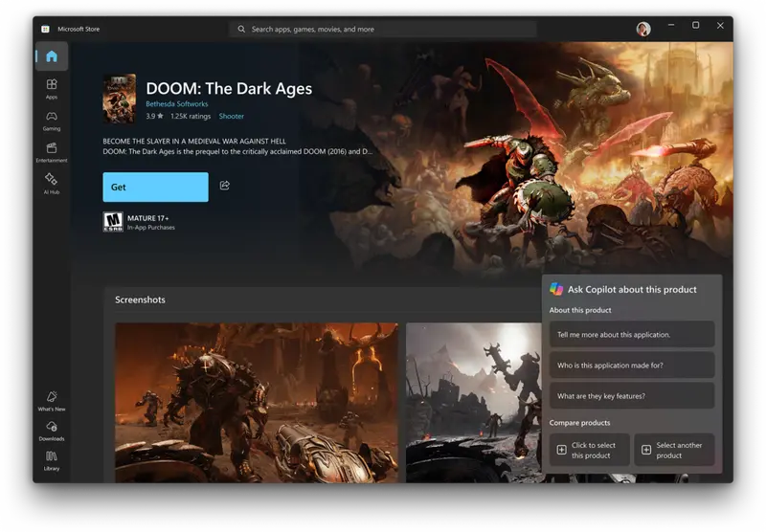The width and height of the screenshot is (766, 532).
Task: Open the user profile avatar
Action: [643, 29]
